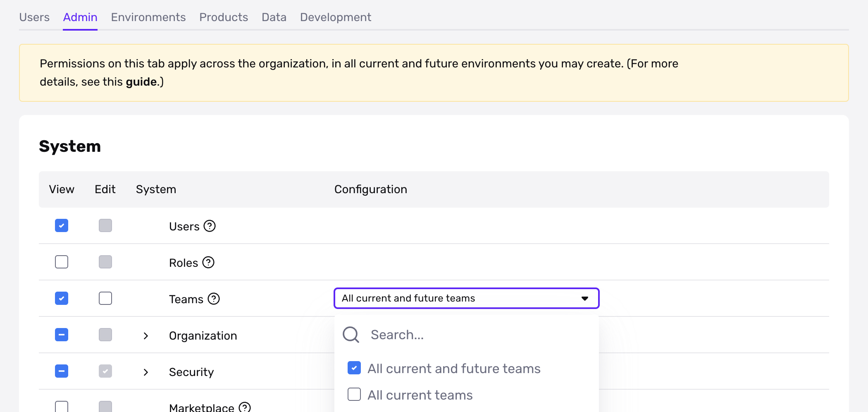Image resolution: width=868 pixels, height=412 pixels.
Task: Go to the Products tab
Action: [224, 17]
